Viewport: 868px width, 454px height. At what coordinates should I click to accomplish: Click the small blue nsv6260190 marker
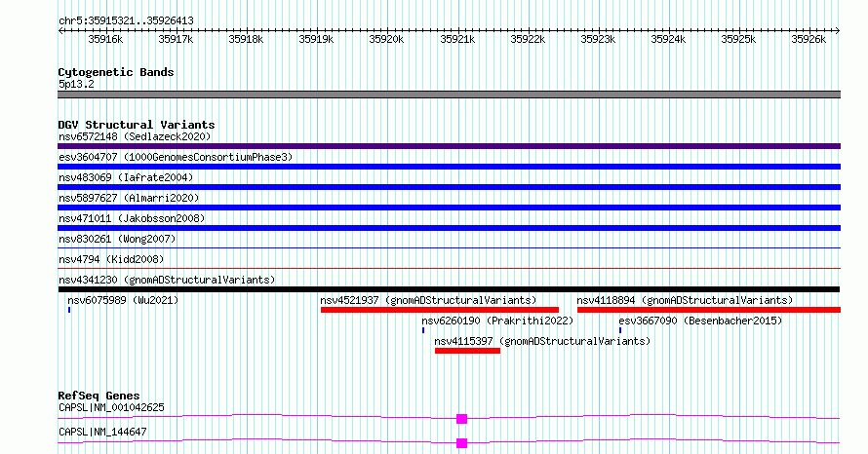coord(423,330)
